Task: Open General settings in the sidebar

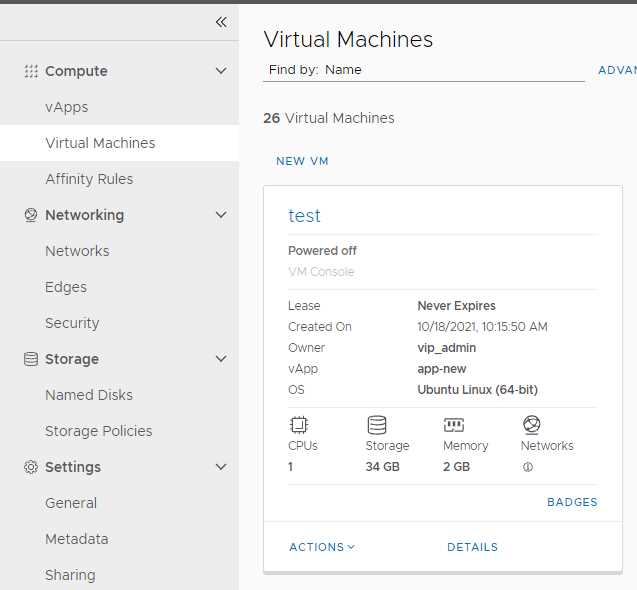Action: 71,503
